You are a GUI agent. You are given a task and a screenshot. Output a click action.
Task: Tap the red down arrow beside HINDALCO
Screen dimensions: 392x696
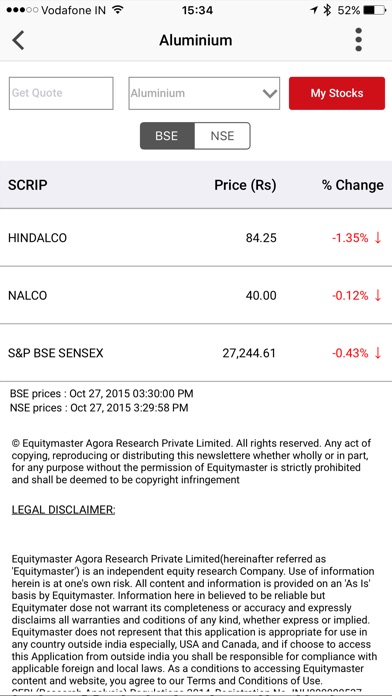[x=378, y=238]
